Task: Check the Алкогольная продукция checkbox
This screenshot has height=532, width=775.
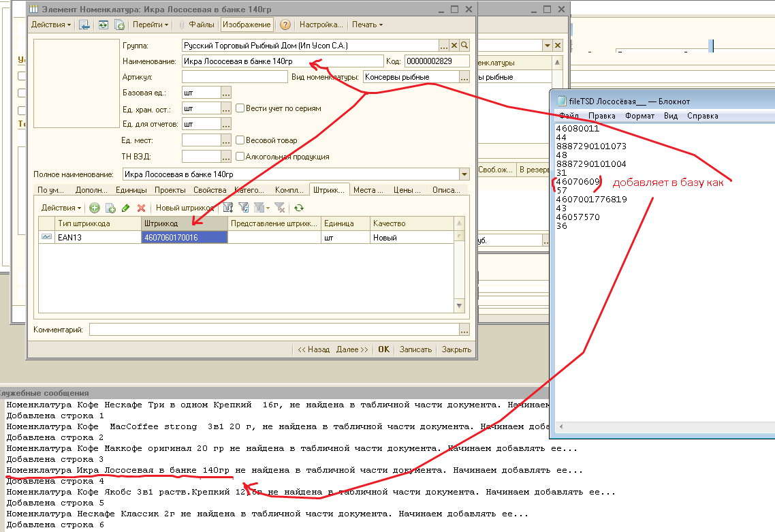Action: point(240,157)
